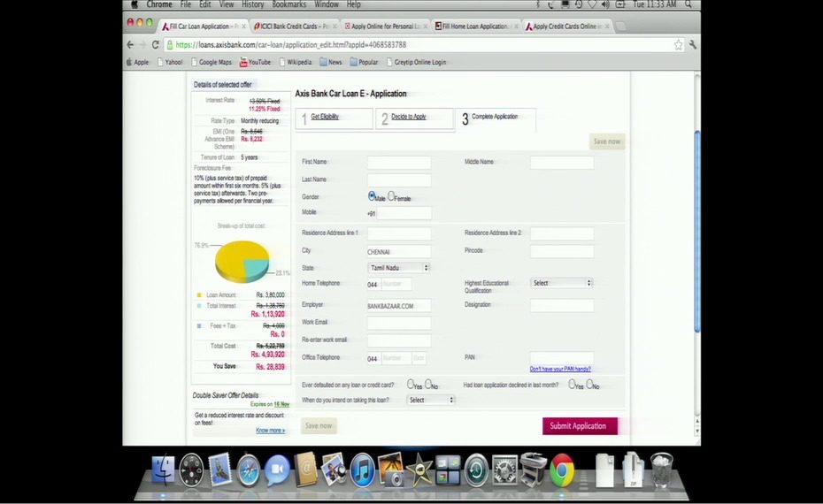The width and height of the screenshot is (823, 504).
Task: Select the Female gender radio button
Action: 391,196
